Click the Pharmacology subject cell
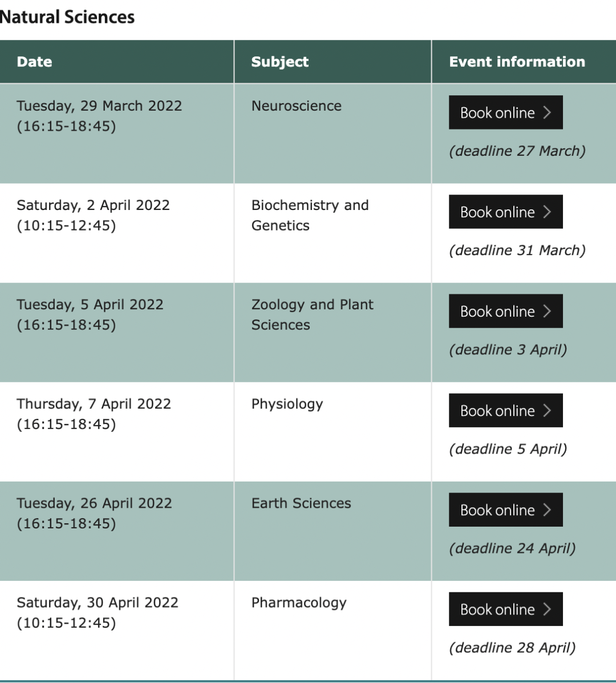 (x=333, y=630)
